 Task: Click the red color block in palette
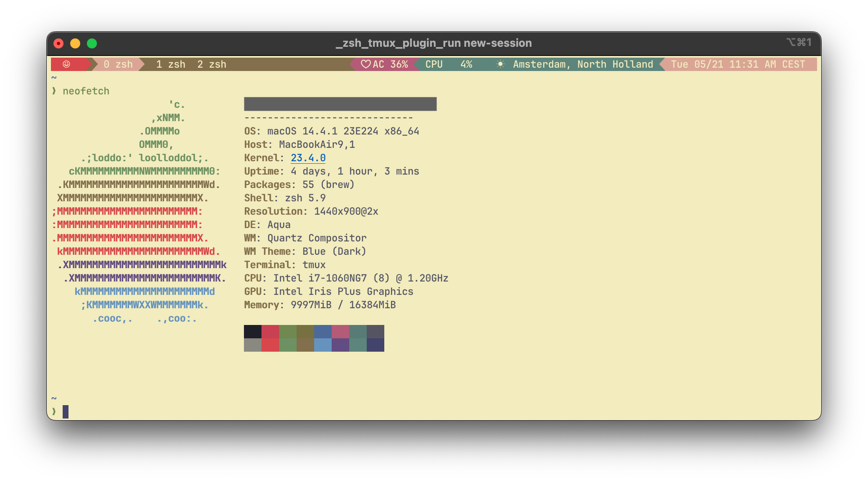click(270, 332)
